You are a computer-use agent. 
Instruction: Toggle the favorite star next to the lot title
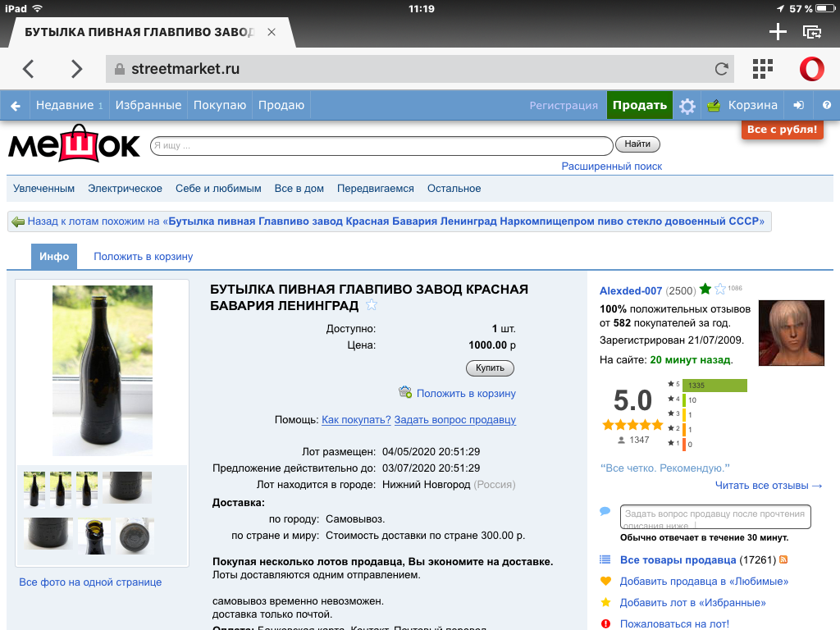372,306
